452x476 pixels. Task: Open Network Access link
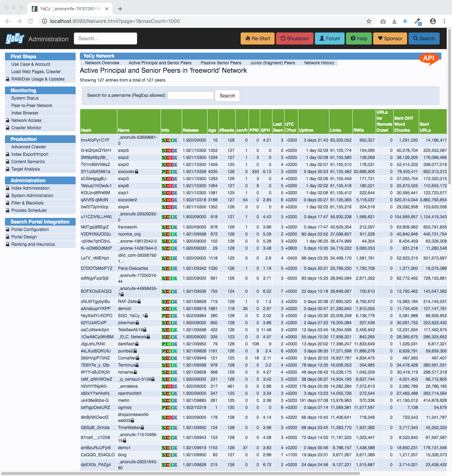coord(26,120)
